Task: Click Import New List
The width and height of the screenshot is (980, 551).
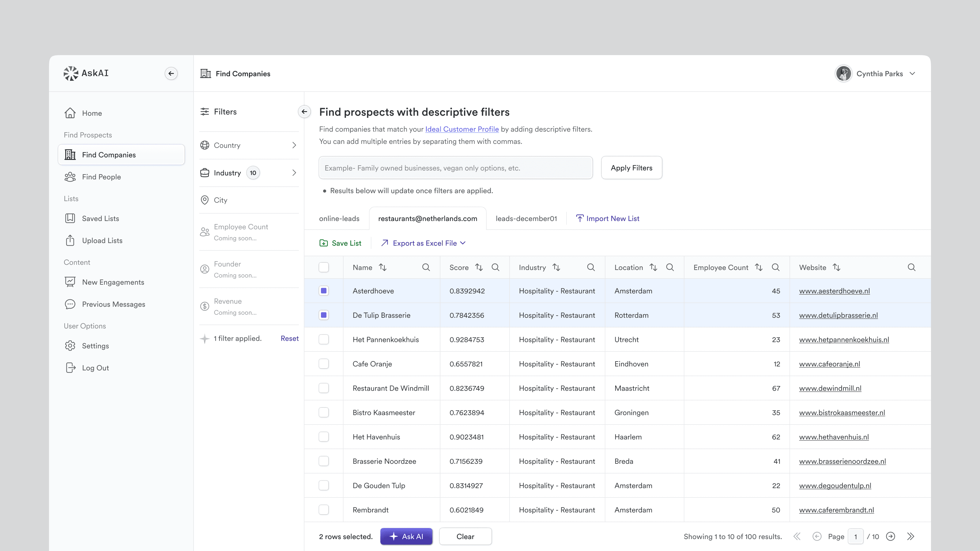Action: pos(608,219)
